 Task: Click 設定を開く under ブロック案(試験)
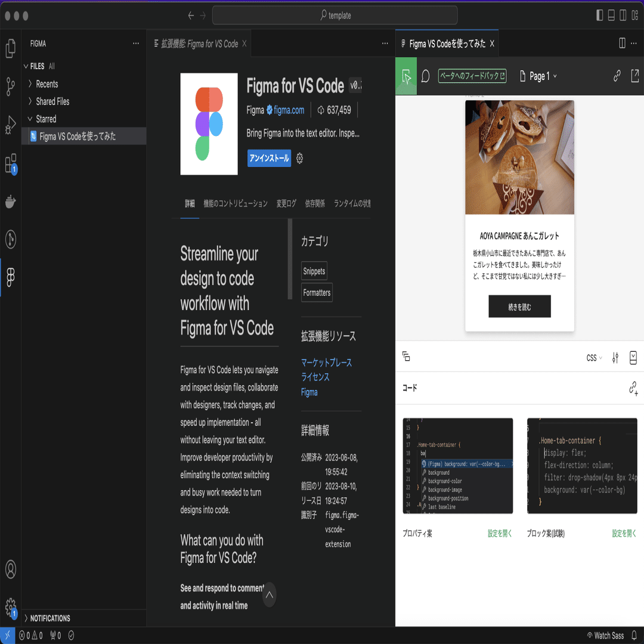pos(624,534)
